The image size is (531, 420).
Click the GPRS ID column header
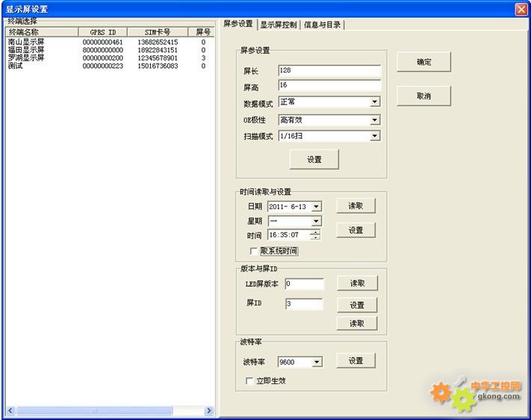tap(103, 32)
